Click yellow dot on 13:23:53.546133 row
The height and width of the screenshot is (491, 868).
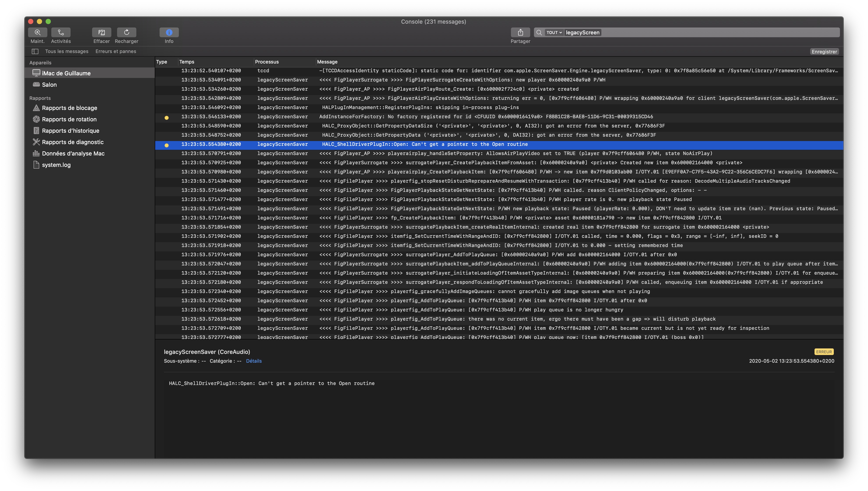pos(166,118)
